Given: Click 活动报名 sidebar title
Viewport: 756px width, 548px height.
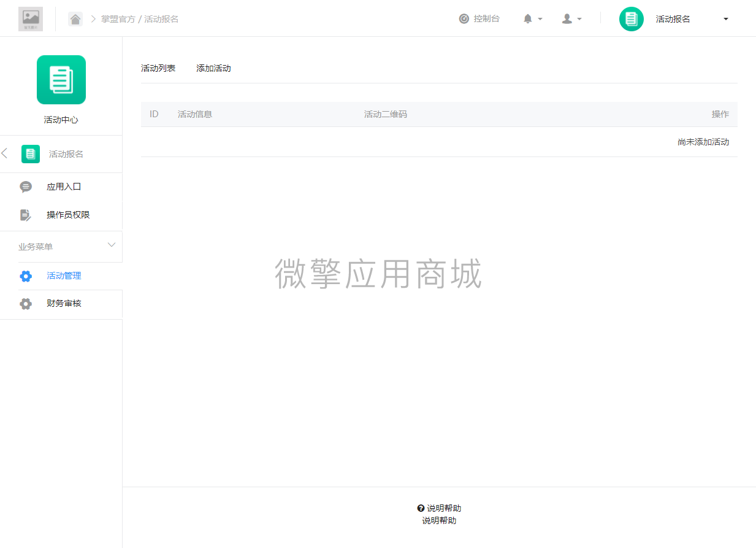Looking at the screenshot, I should (x=66, y=154).
